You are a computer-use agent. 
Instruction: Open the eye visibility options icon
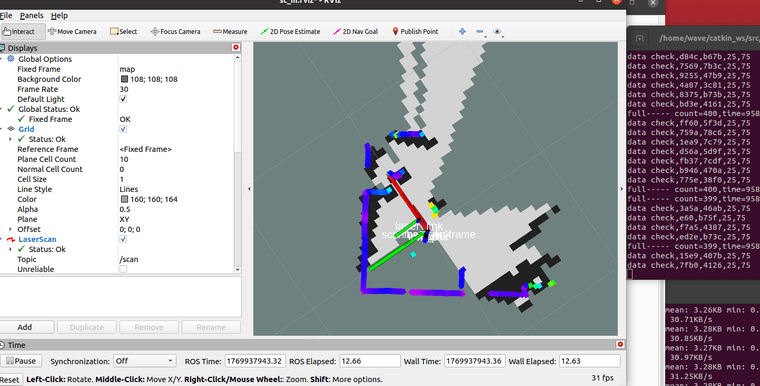(497, 32)
